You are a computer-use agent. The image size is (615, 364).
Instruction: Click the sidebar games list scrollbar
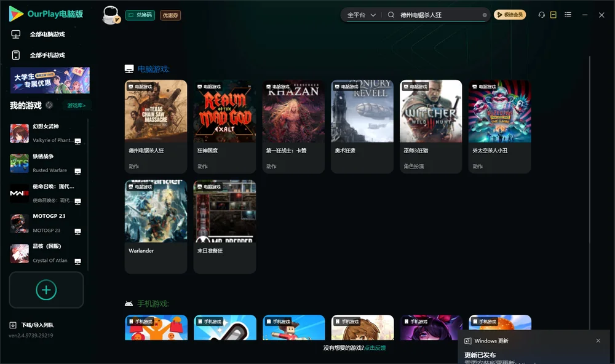click(x=88, y=194)
